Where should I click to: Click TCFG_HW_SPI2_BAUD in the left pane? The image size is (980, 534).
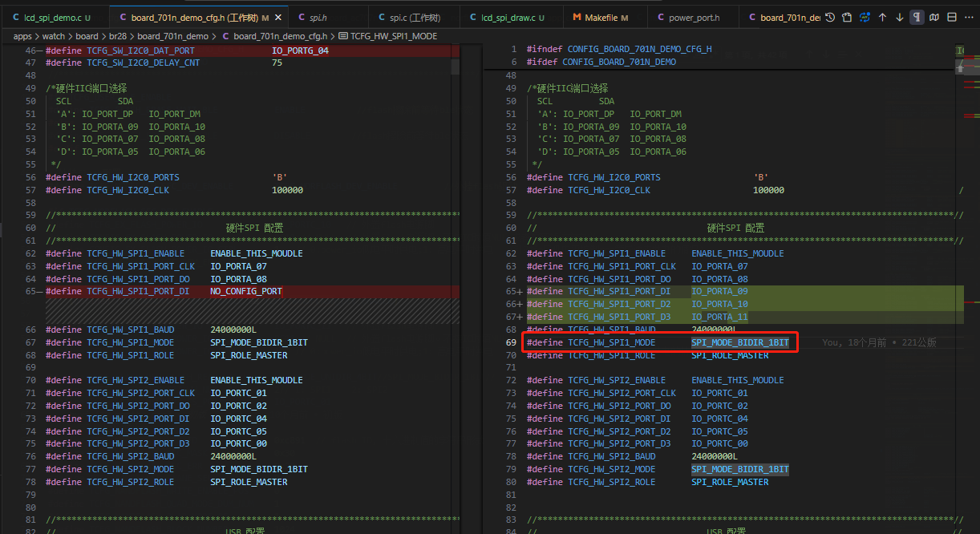click(130, 456)
